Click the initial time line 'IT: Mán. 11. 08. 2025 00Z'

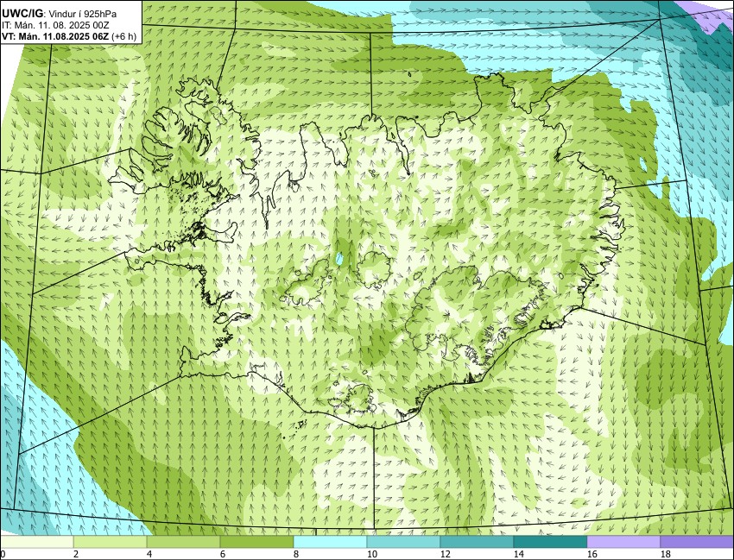click(55, 26)
